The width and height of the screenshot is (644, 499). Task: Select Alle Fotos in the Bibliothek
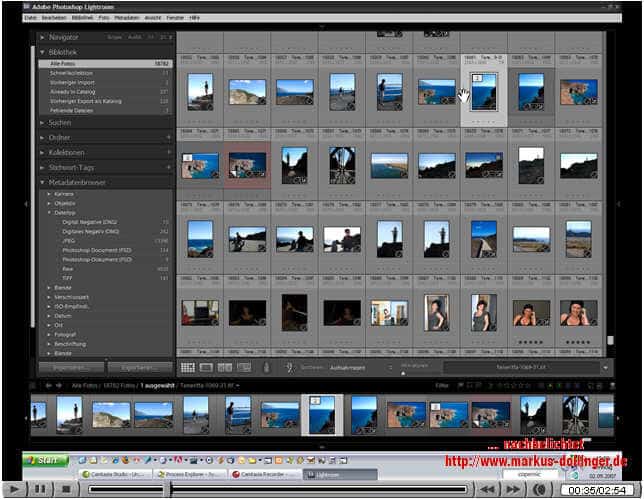[63, 62]
